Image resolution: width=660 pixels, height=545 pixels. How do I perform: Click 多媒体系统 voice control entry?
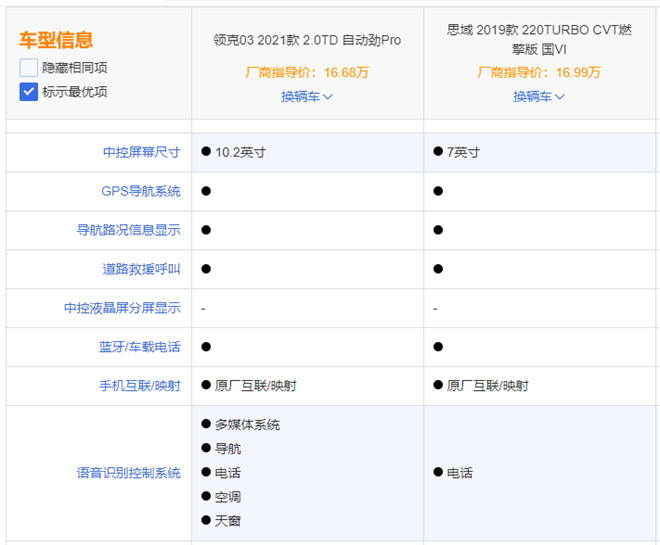247,425
